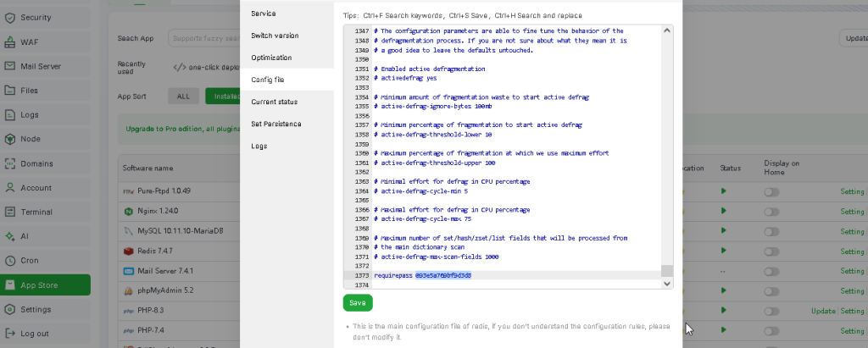Screen dimensions: 868x348
Task: Toggle Display on Home for Nginx
Action: (x=771, y=212)
